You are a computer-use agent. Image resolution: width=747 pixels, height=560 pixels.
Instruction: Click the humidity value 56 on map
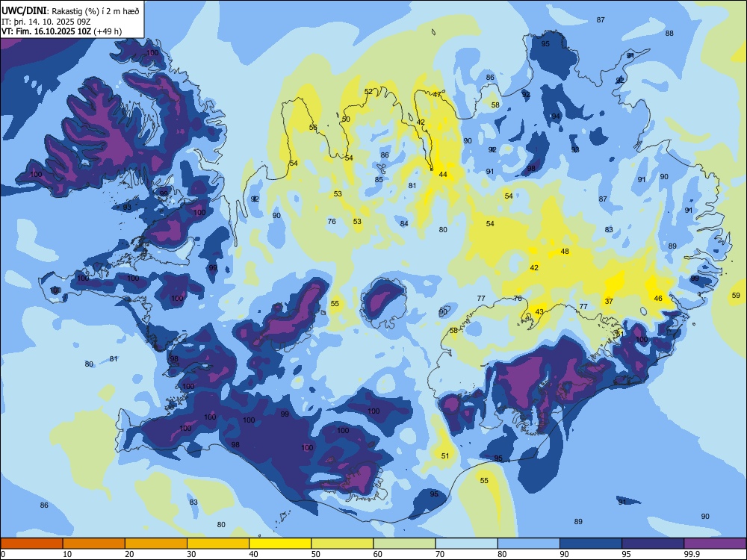click(313, 128)
